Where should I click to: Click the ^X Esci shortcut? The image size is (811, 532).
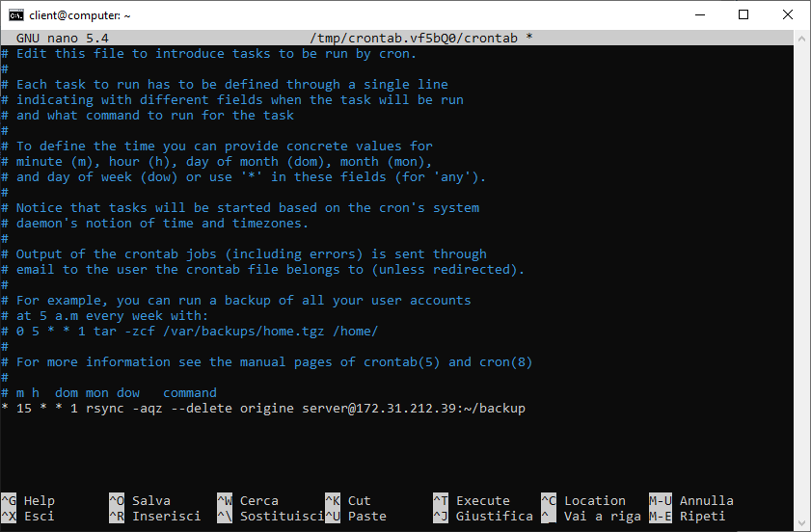click(28, 516)
